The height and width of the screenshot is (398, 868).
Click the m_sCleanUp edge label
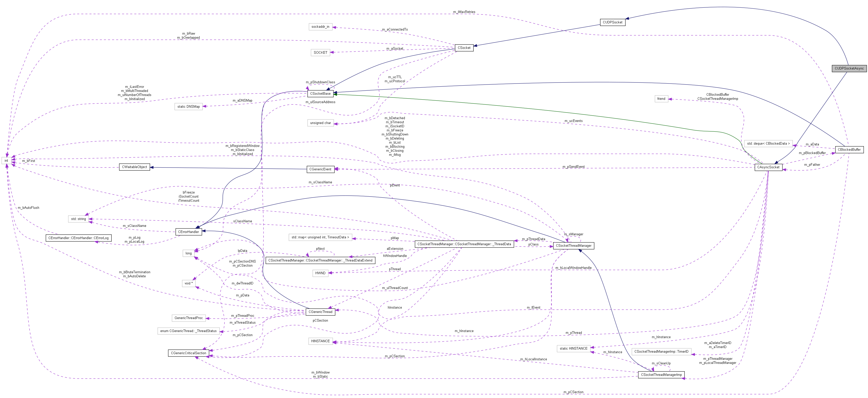(661, 363)
